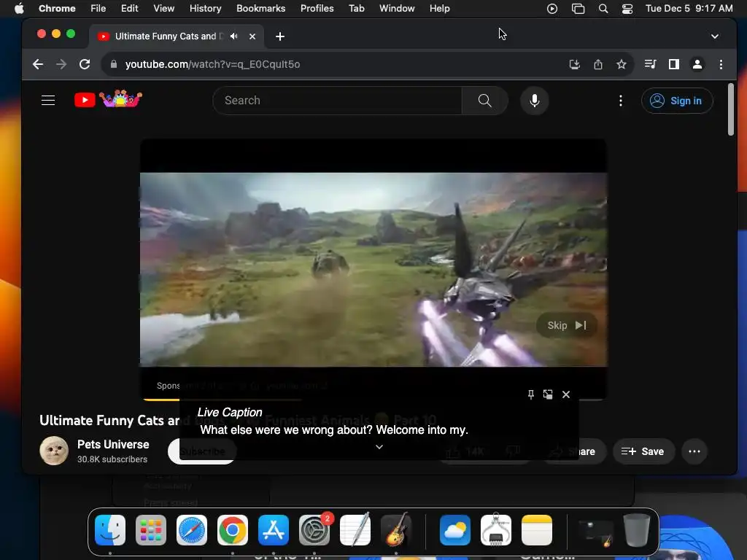
Task: Open the Chrome three-dot menu
Action: pos(721,64)
